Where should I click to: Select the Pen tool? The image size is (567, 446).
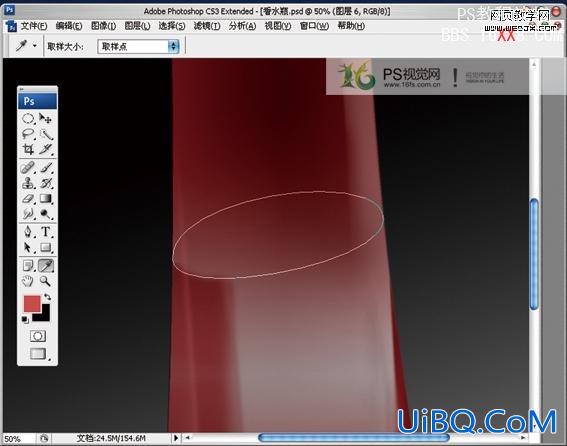pyautogui.click(x=28, y=232)
